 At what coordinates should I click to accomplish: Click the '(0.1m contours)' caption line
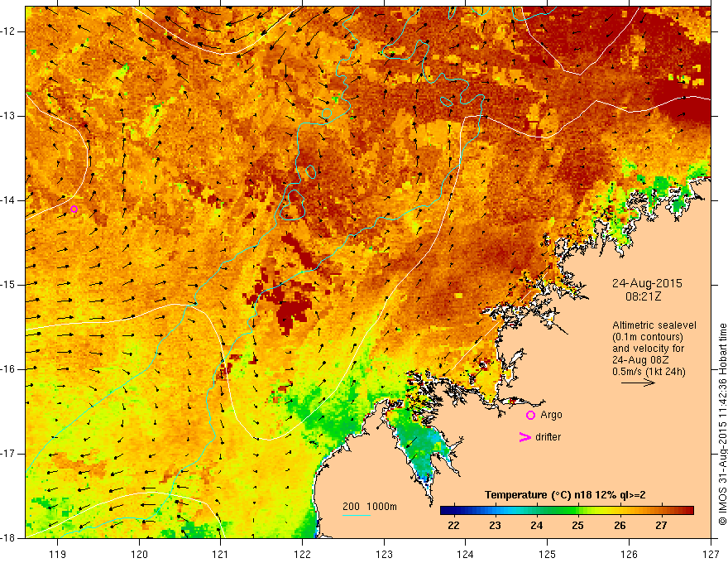pos(647,337)
